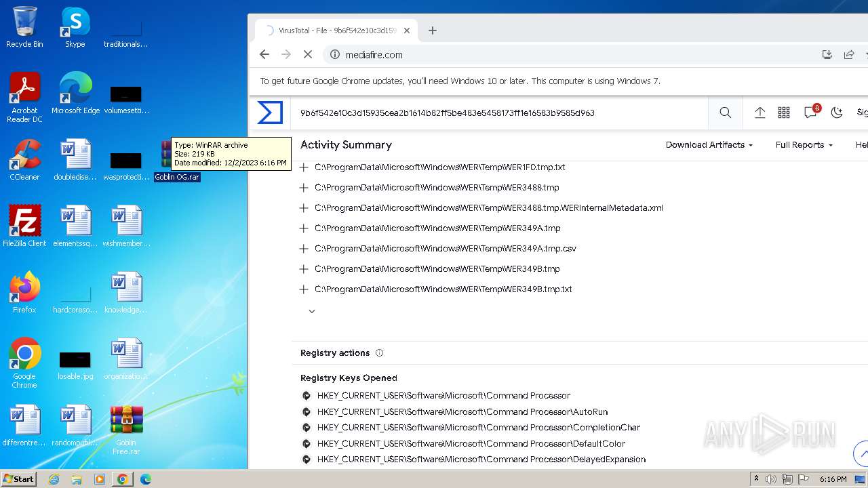Click the Command Processor\CompletionChar registry key
Viewport: 868px width, 488px height.
pos(479,428)
